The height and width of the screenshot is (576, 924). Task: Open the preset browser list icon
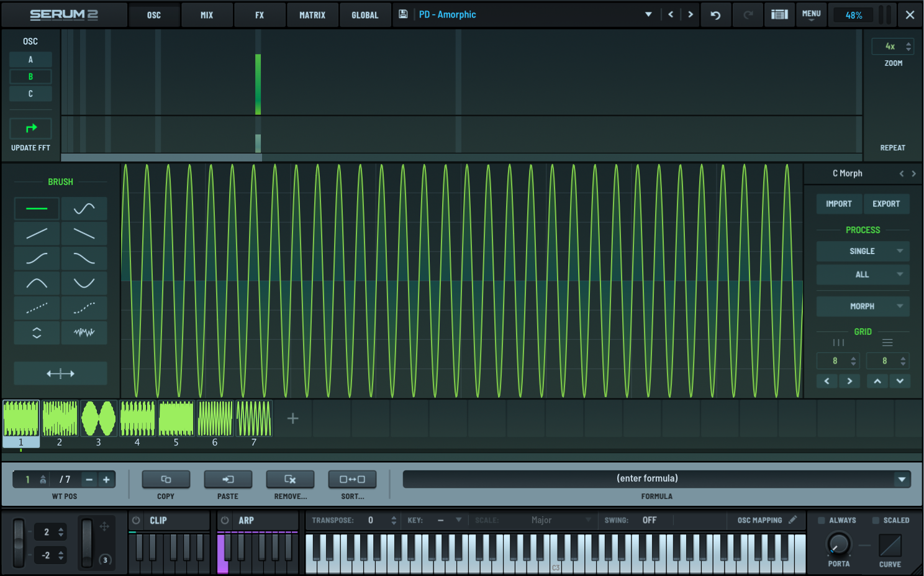point(779,15)
